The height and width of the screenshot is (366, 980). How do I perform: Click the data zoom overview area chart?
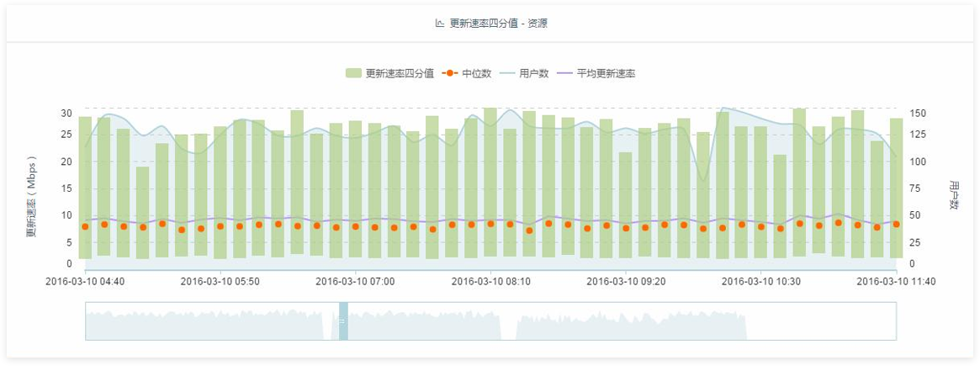490,321
